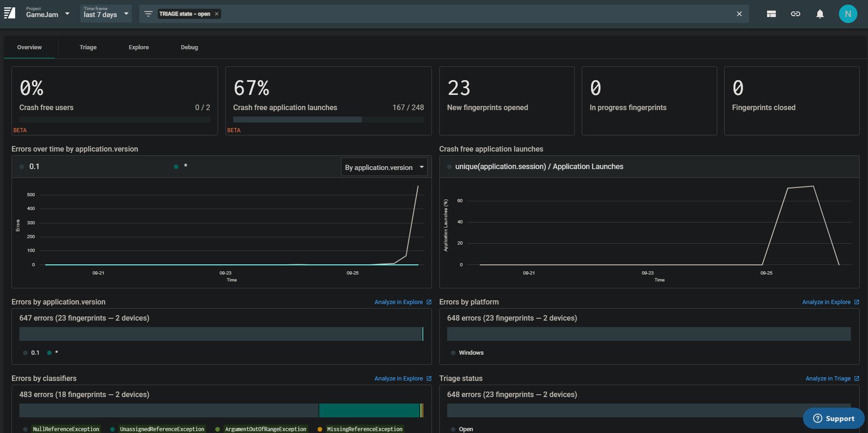This screenshot has height=433, width=868.
Task: Open the filter options icon
Action: click(148, 14)
